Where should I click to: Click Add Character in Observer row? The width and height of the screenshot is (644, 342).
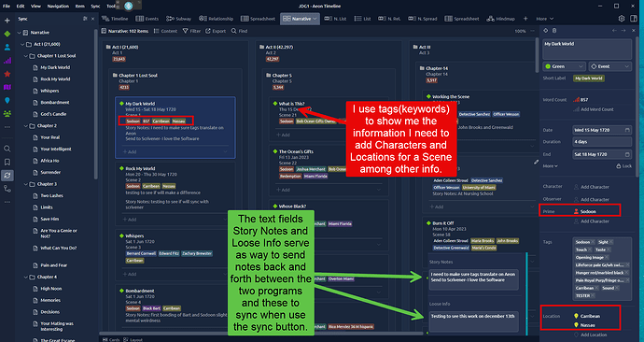click(x=592, y=199)
